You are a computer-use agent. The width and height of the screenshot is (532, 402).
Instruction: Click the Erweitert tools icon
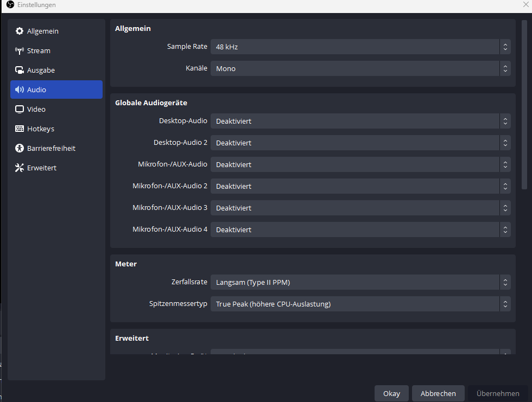(20, 168)
